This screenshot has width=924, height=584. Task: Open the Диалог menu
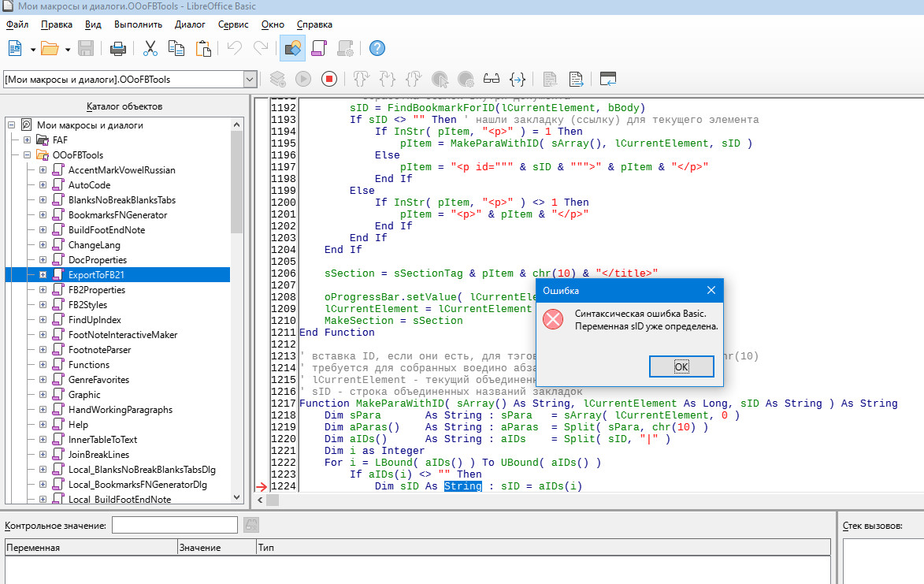coord(190,24)
